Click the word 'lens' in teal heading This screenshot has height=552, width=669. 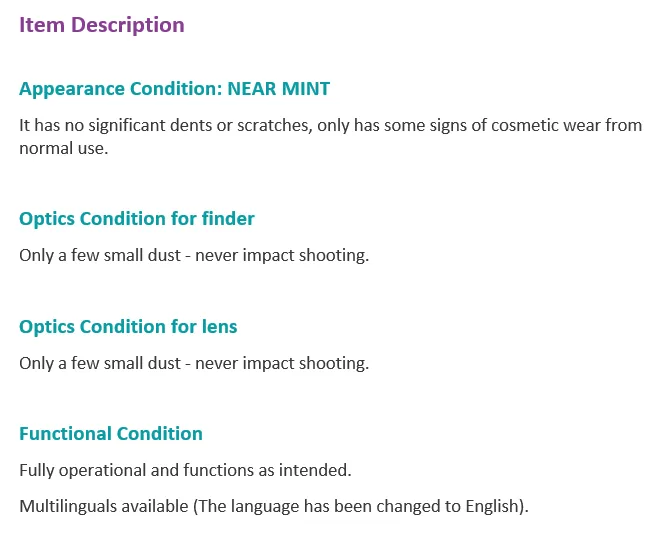coord(219,326)
